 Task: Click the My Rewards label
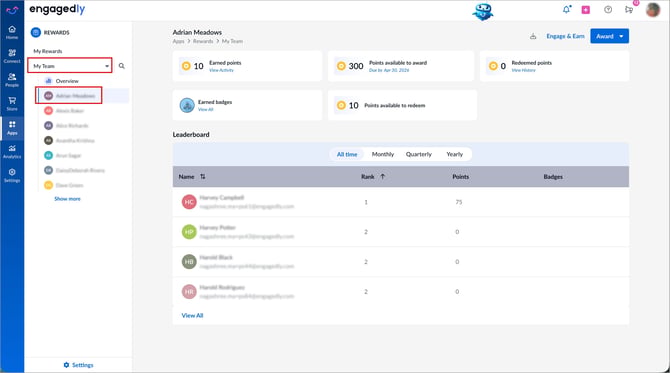coord(48,51)
